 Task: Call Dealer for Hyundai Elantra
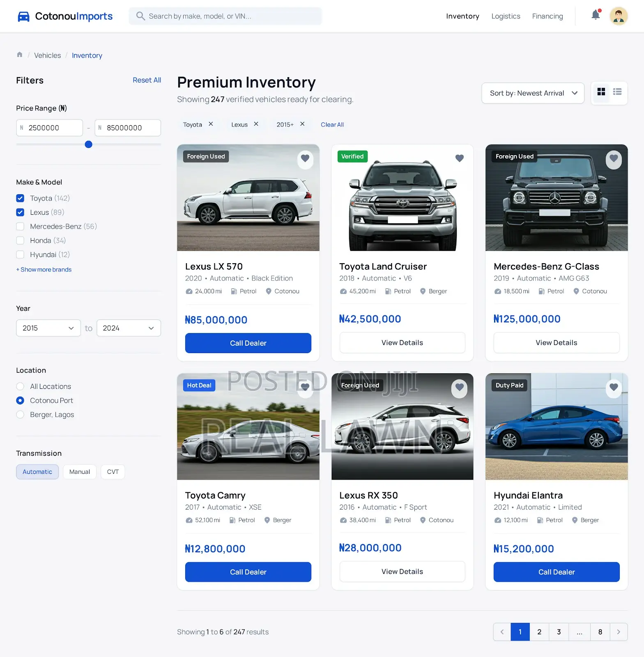click(557, 572)
